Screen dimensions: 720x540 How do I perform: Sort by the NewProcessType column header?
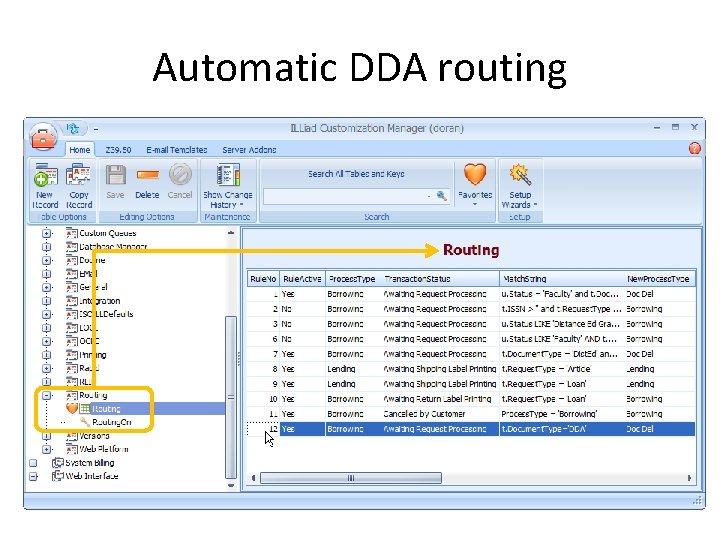coord(658,279)
